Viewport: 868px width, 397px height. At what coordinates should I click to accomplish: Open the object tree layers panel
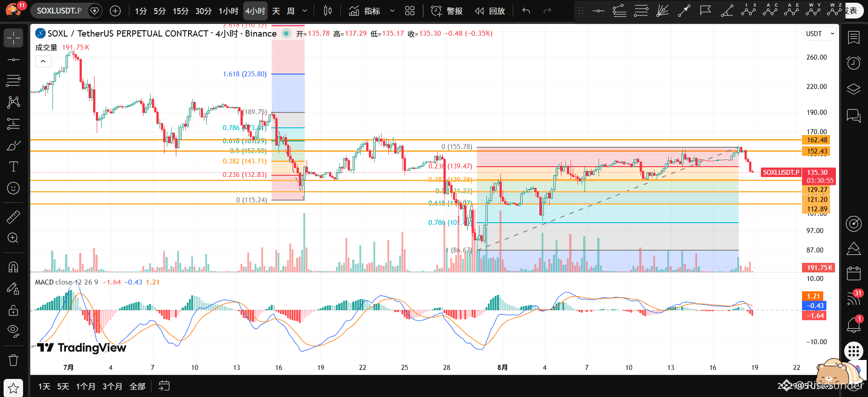[854, 89]
